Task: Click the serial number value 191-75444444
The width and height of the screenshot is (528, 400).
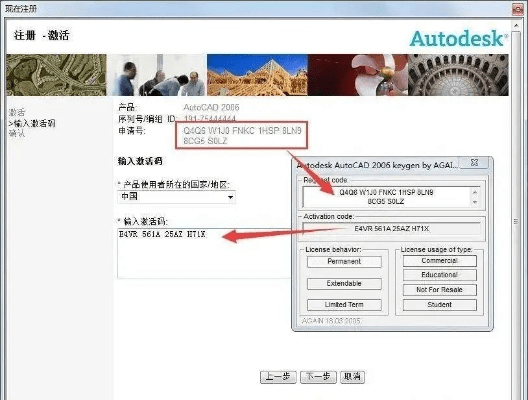Action: 209,119
